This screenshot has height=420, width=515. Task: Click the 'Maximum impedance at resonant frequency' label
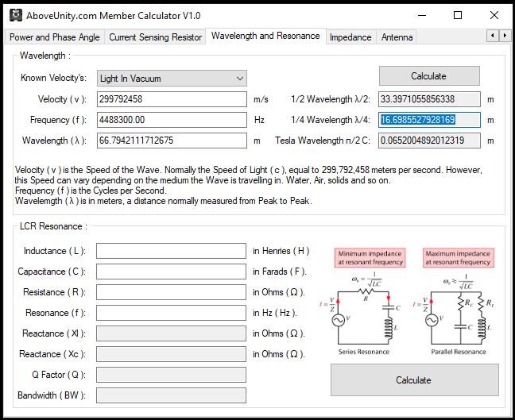pyautogui.click(x=459, y=258)
